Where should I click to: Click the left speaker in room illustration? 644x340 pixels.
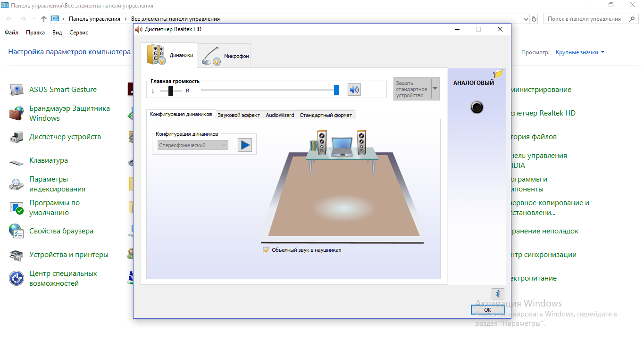(x=322, y=142)
